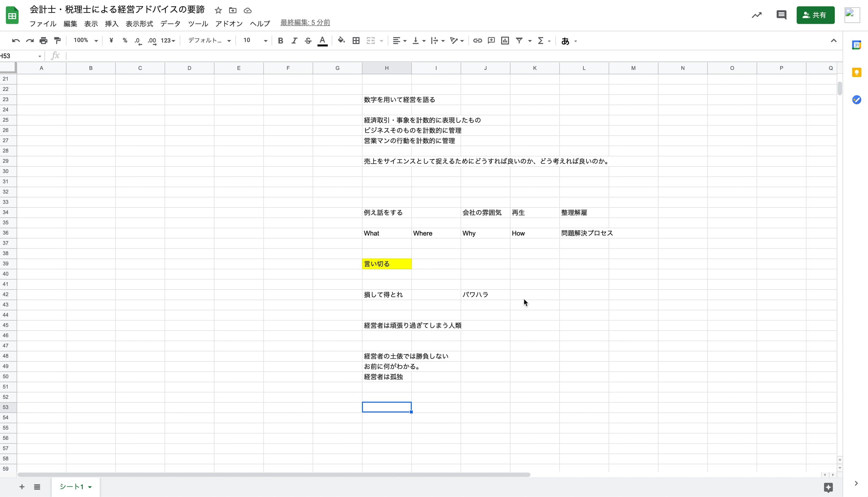Apply currency format to selection

click(111, 40)
